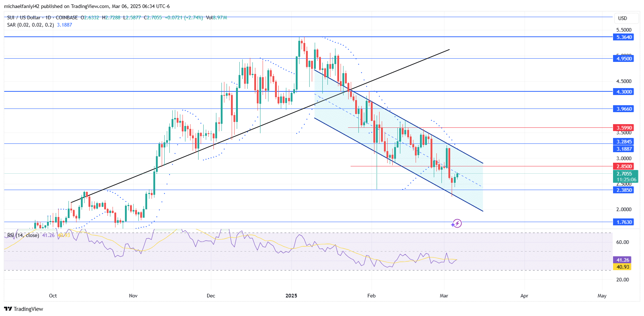Click the 3.9660 price level label
Viewport: 644px width, 316px height.
click(x=624, y=109)
